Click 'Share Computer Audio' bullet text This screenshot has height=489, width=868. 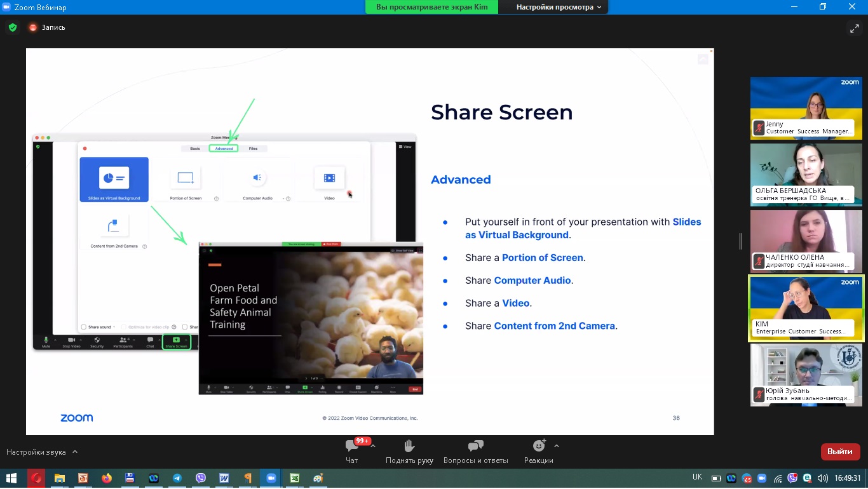pyautogui.click(x=519, y=280)
